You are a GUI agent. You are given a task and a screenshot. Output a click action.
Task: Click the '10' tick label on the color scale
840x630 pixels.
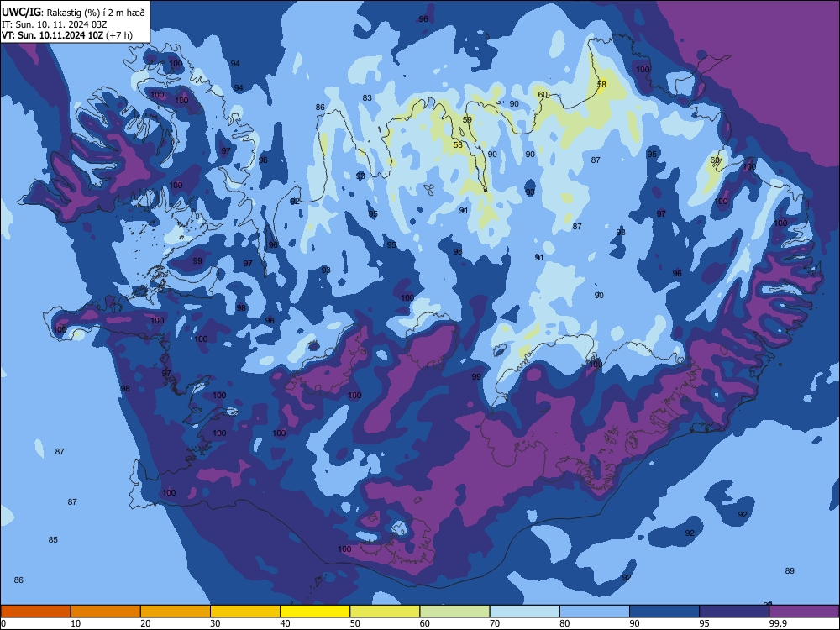76,623
